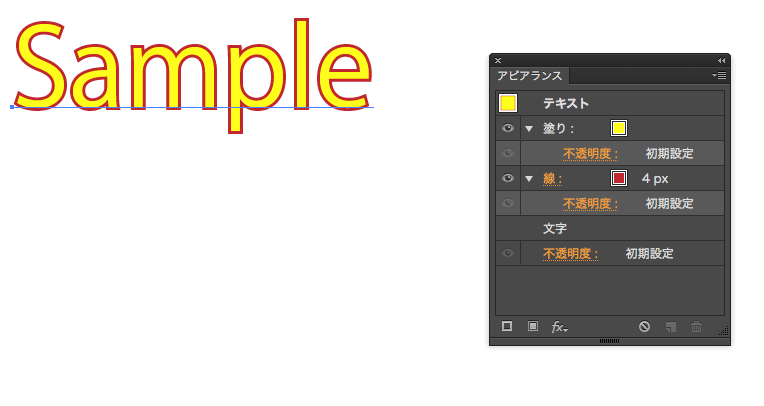Click the yellow fill color swatch

click(x=619, y=128)
